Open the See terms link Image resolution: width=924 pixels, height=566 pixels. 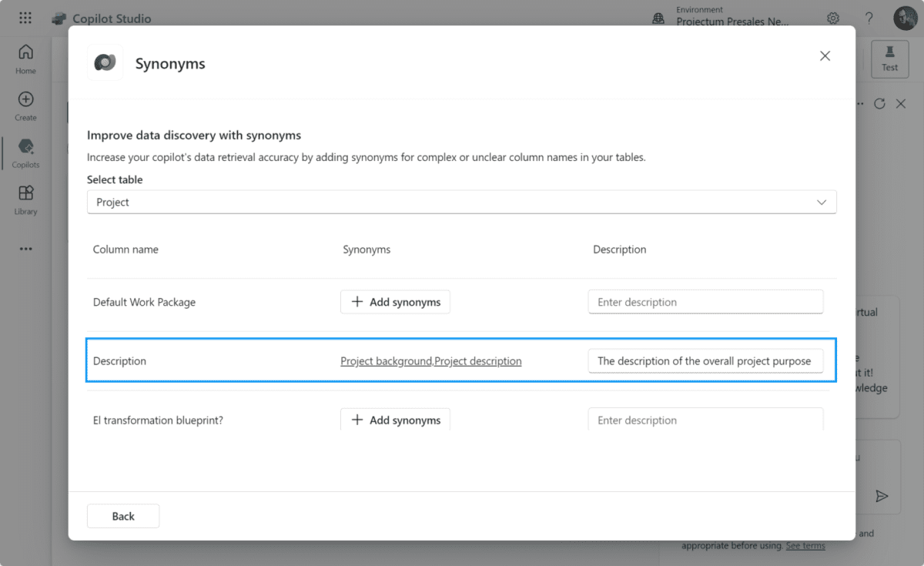pyautogui.click(x=805, y=545)
